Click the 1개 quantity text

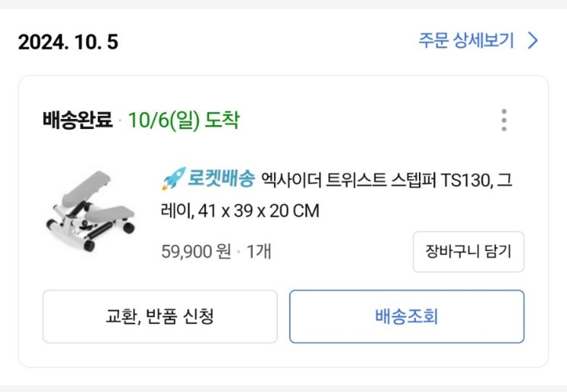[x=259, y=252]
